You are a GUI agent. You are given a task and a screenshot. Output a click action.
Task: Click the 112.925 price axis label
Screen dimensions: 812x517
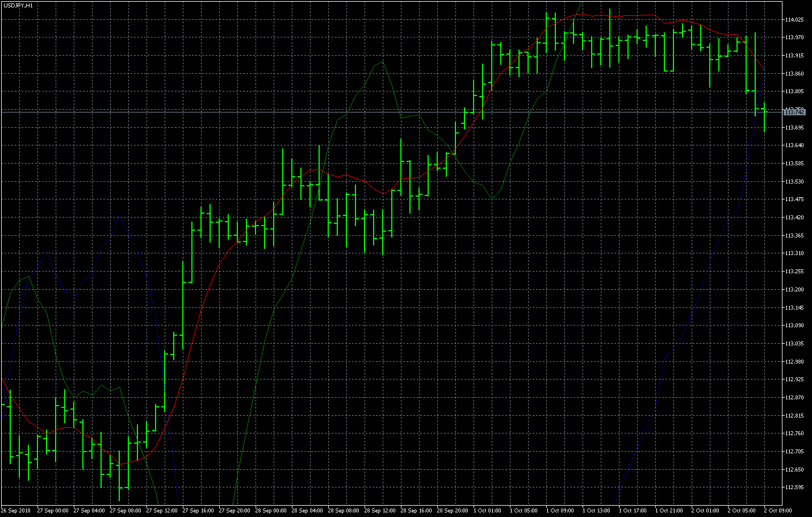(794, 380)
